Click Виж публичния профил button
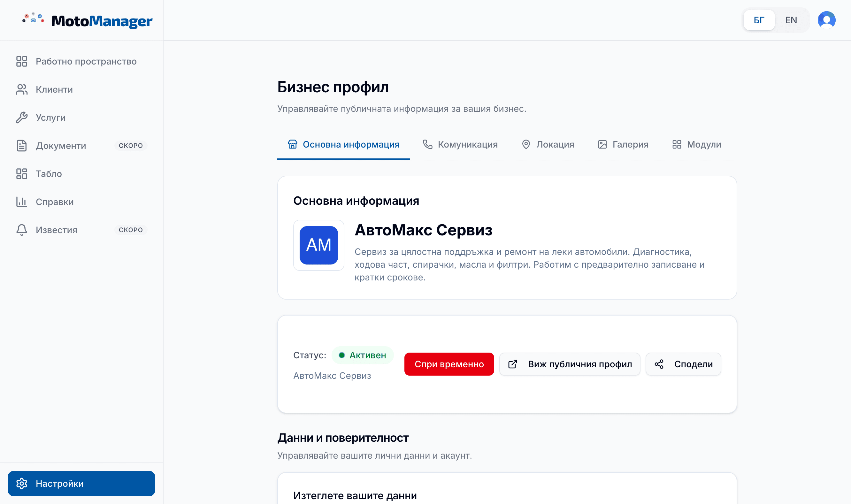 coord(570,364)
